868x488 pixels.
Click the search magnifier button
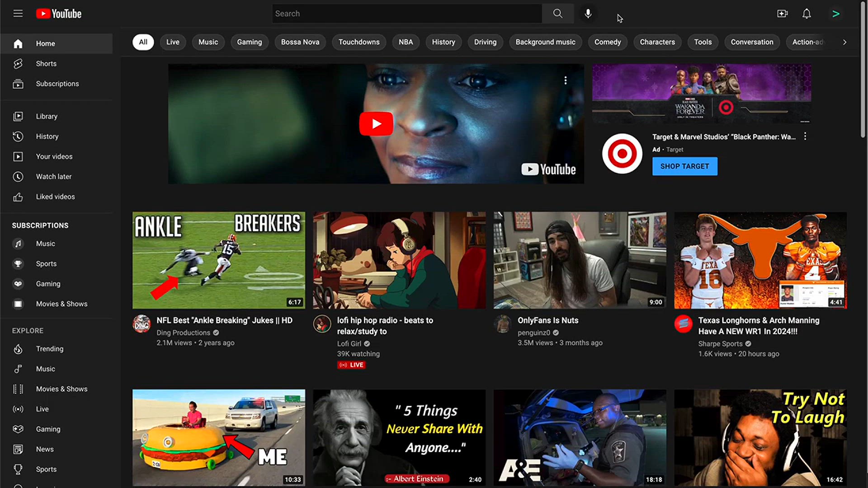click(558, 14)
